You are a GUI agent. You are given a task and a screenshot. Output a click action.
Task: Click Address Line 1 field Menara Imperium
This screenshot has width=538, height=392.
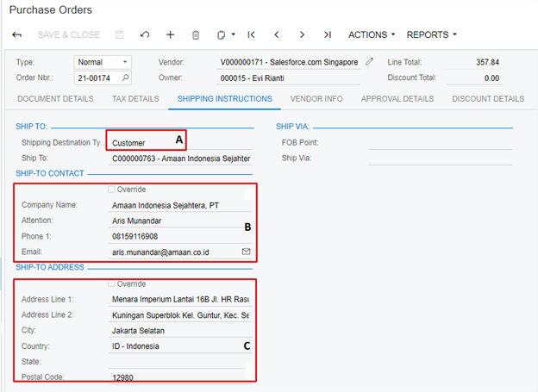[180, 300]
